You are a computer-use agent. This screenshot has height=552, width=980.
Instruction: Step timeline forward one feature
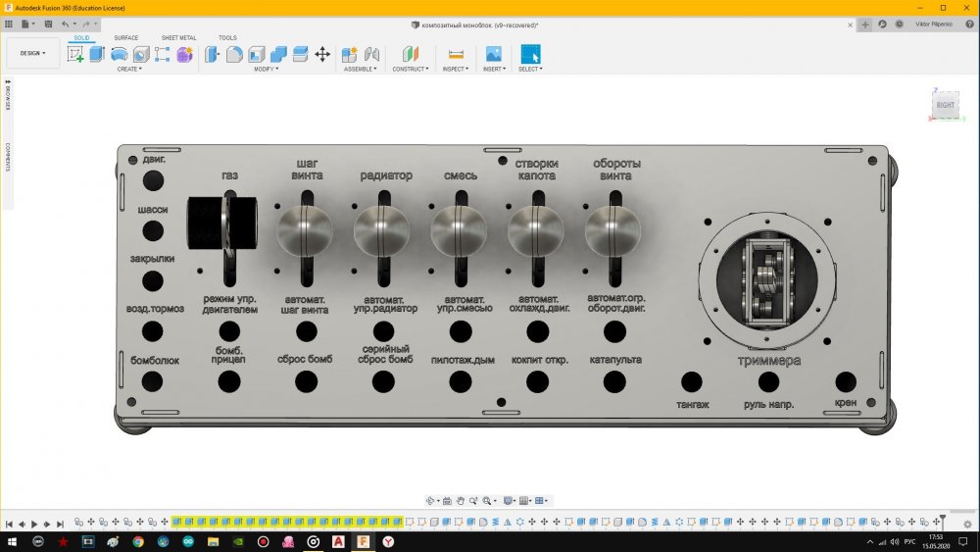(47, 524)
